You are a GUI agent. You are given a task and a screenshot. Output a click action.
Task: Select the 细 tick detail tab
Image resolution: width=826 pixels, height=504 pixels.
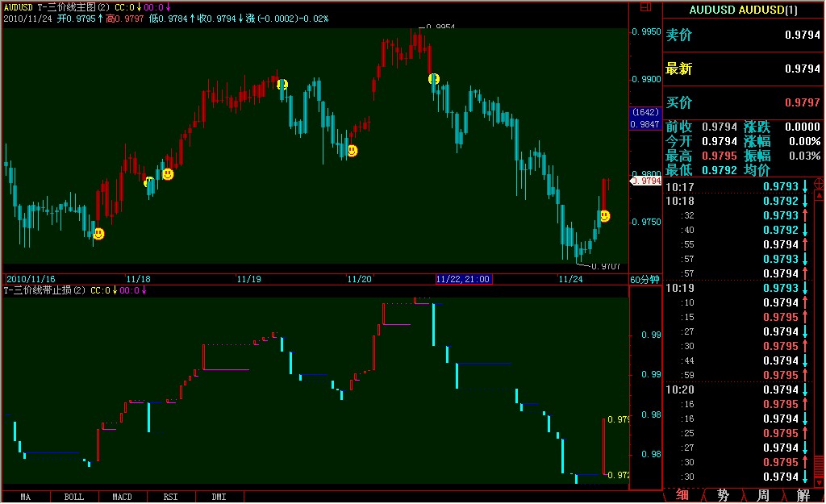tap(682, 496)
